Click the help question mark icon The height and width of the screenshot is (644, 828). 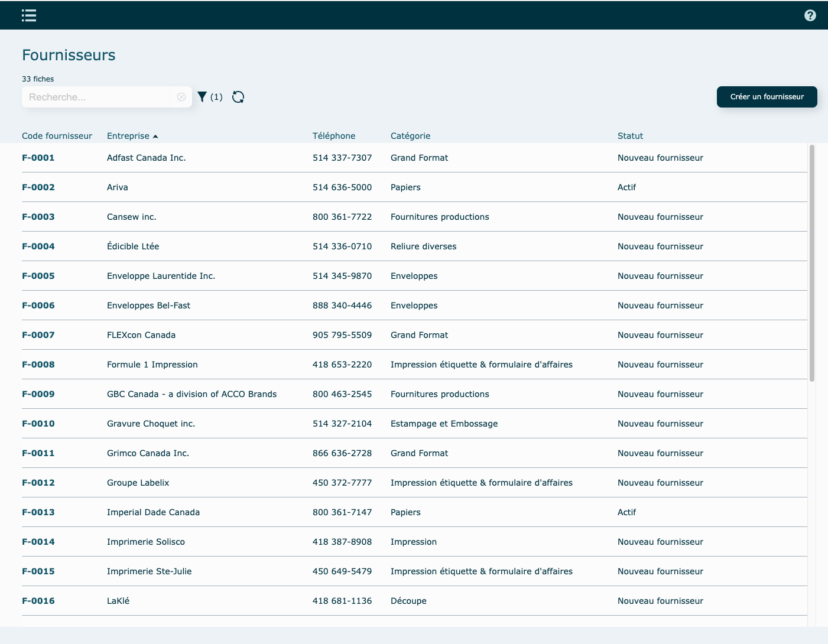810,15
